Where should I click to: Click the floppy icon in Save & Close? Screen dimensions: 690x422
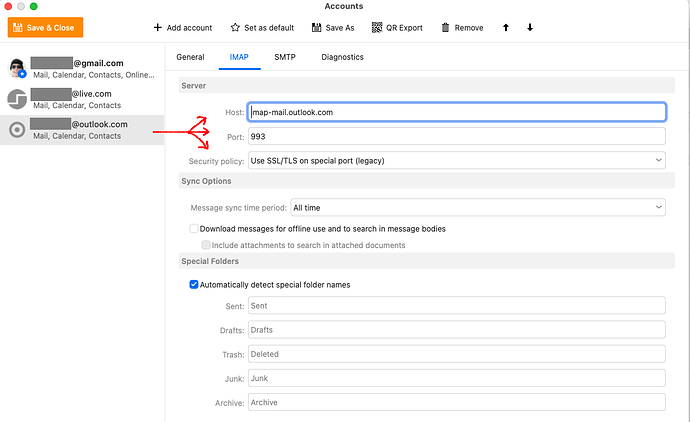click(x=18, y=28)
